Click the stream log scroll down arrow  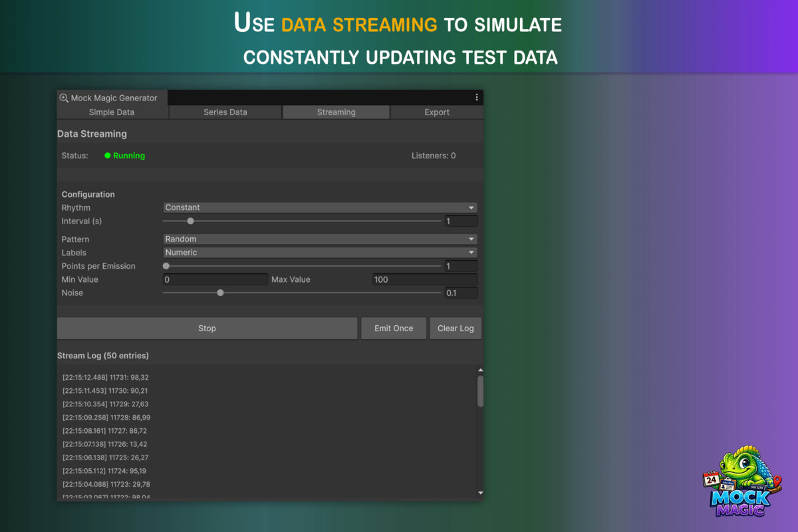click(480, 493)
